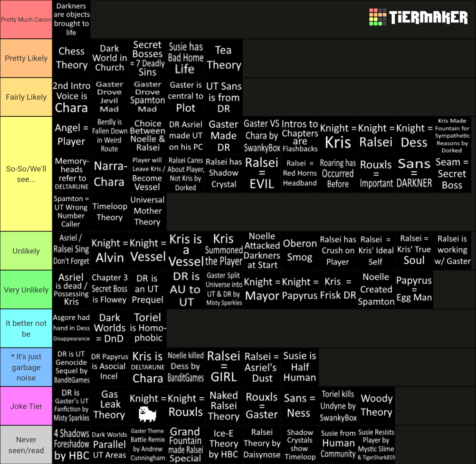Click the So-So/We'll see tier label

pyautogui.click(x=26, y=174)
